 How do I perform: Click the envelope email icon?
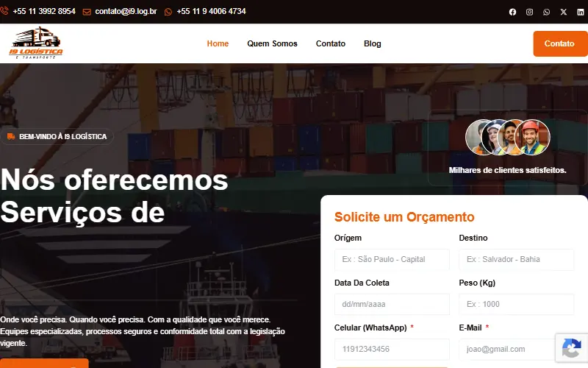[87, 12]
